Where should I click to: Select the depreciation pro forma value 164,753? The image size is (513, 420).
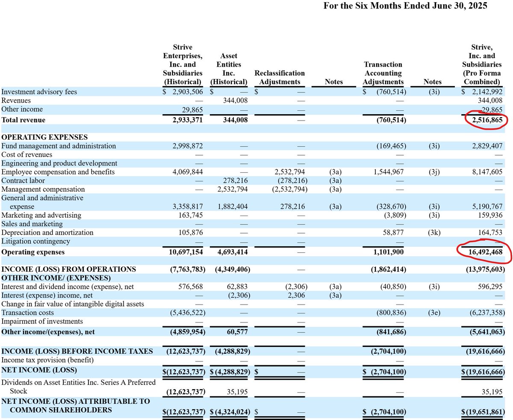tap(490, 233)
